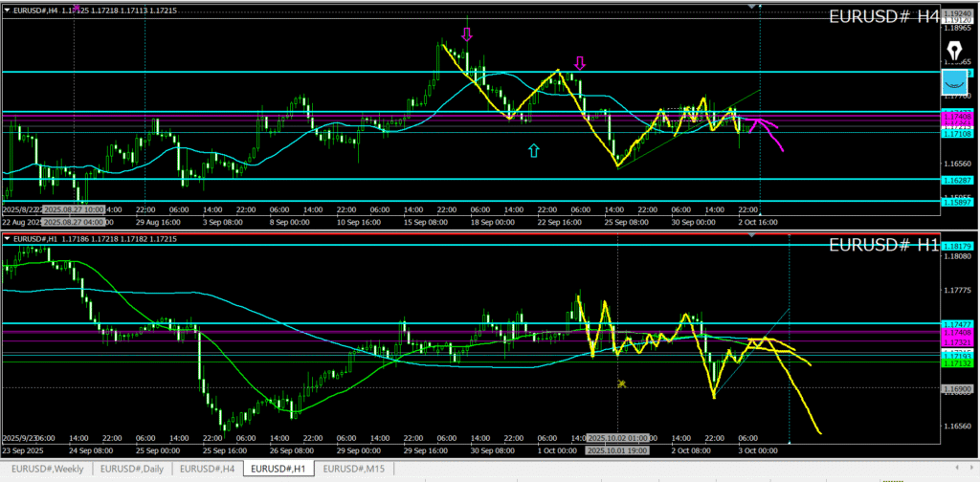The width and height of the screenshot is (980, 482).
Task: Select the earlier magenta down arrow on H4
Action: point(466,34)
